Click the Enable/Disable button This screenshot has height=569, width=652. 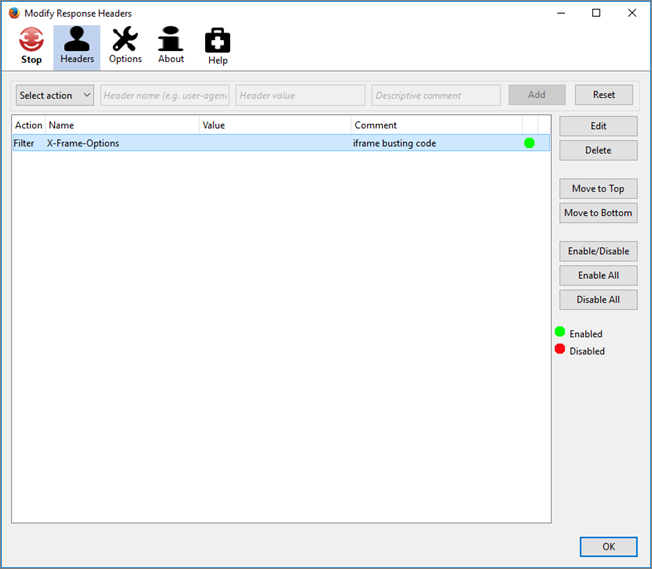coord(598,251)
